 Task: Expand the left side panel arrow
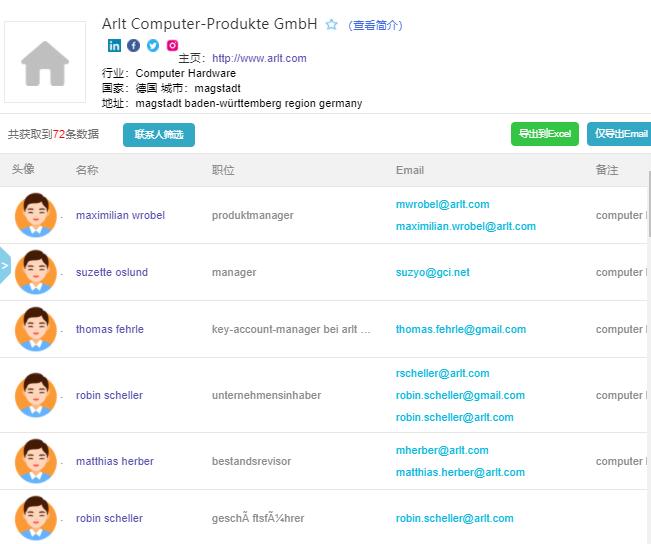(5, 266)
